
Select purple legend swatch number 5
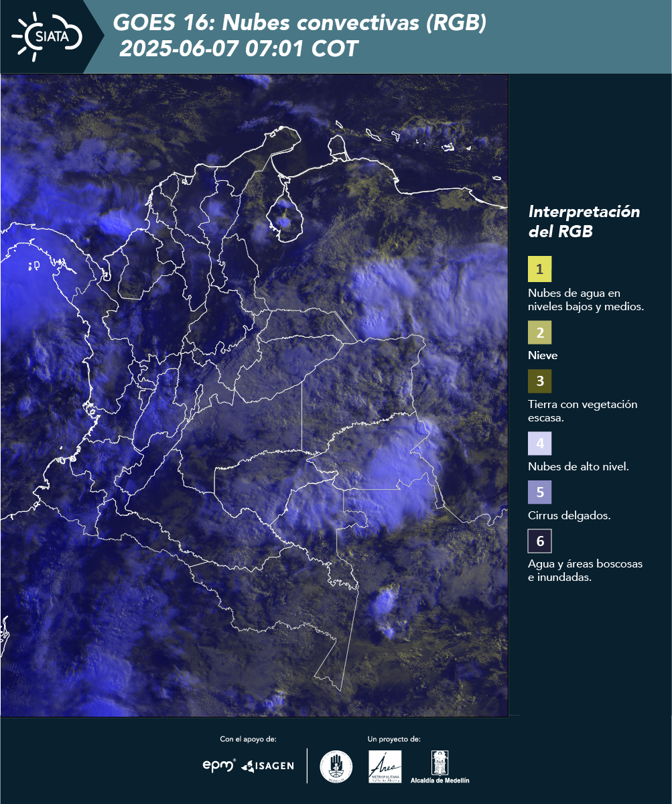point(539,492)
